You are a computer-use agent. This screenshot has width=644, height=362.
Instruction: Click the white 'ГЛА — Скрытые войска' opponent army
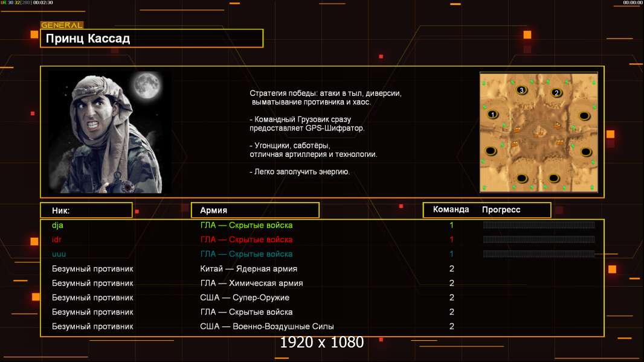point(246,312)
